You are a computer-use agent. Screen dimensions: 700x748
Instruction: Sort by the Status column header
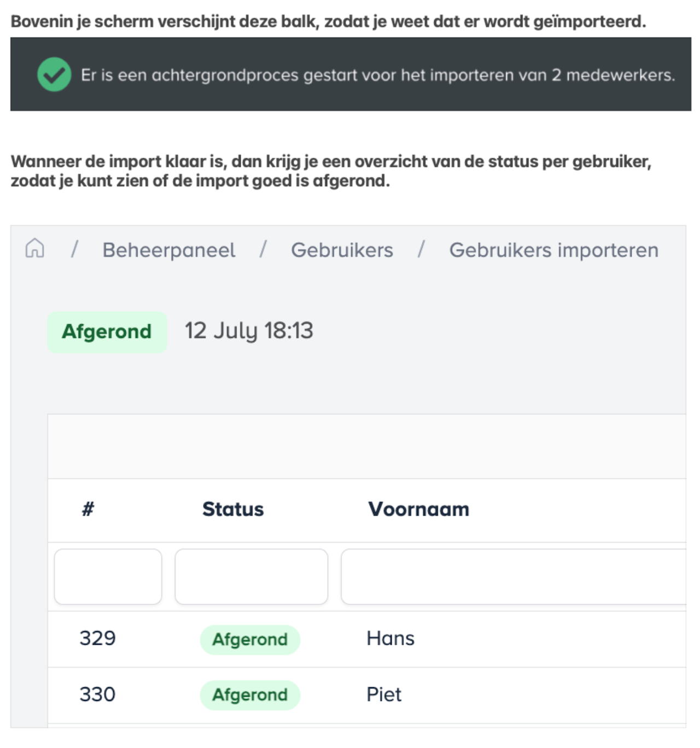point(233,509)
